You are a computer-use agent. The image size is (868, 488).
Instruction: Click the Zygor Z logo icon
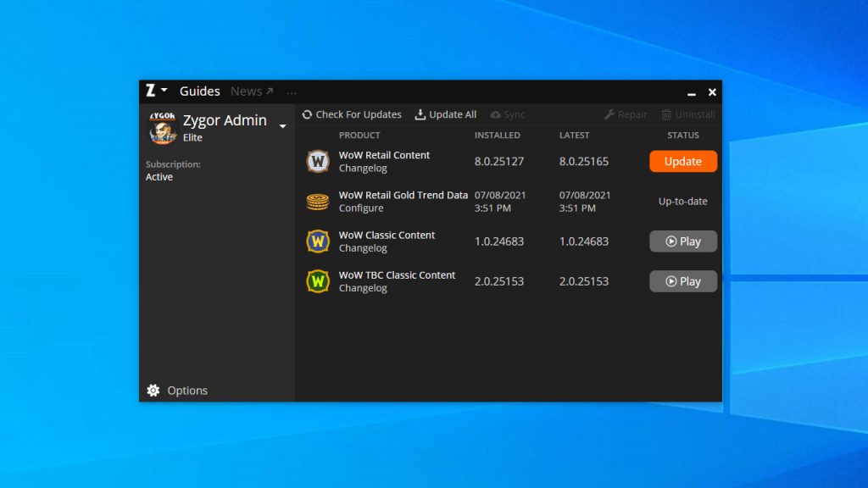click(x=150, y=91)
